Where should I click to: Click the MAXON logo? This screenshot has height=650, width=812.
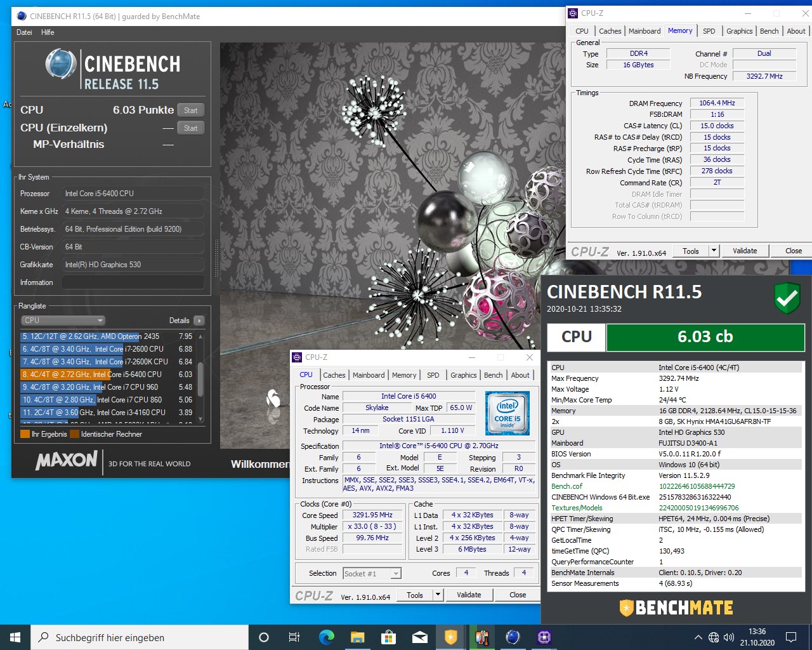click(x=67, y=461)
